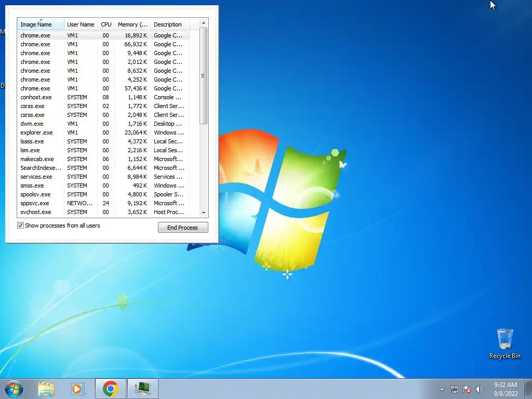The image size is (532, 399).
Task: Select chrome.exe row with 16,892 K
Action: [x=103, y=35]
